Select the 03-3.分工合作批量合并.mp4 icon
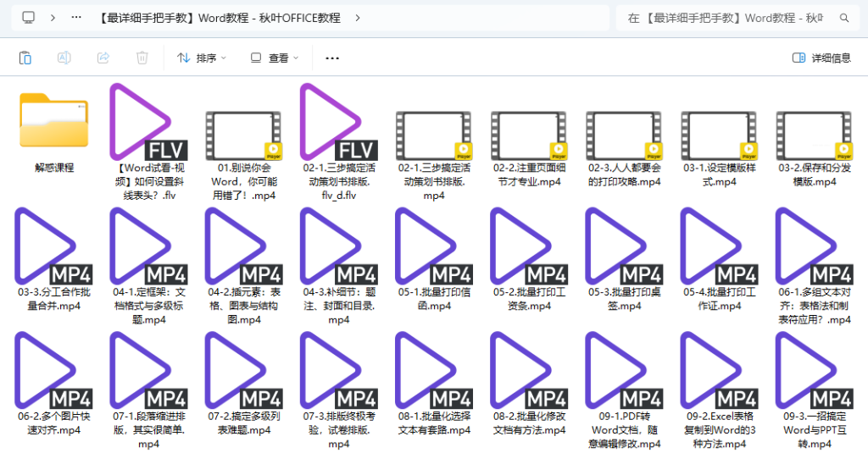 coord(53,246)
